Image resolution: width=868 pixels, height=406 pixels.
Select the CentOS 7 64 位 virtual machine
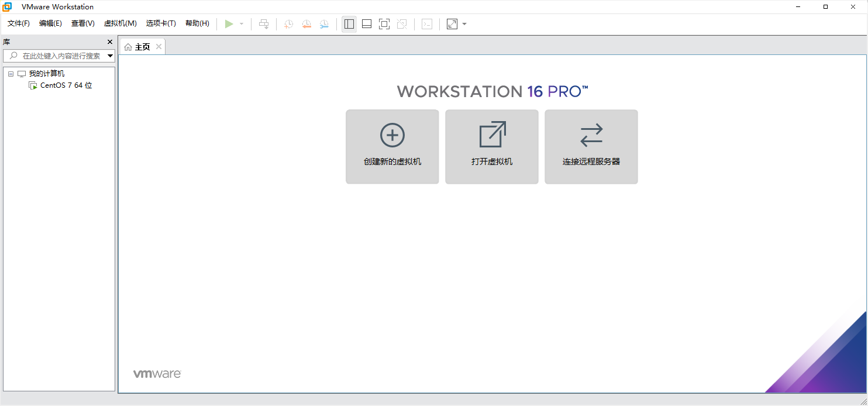click(x=66, y=85)
